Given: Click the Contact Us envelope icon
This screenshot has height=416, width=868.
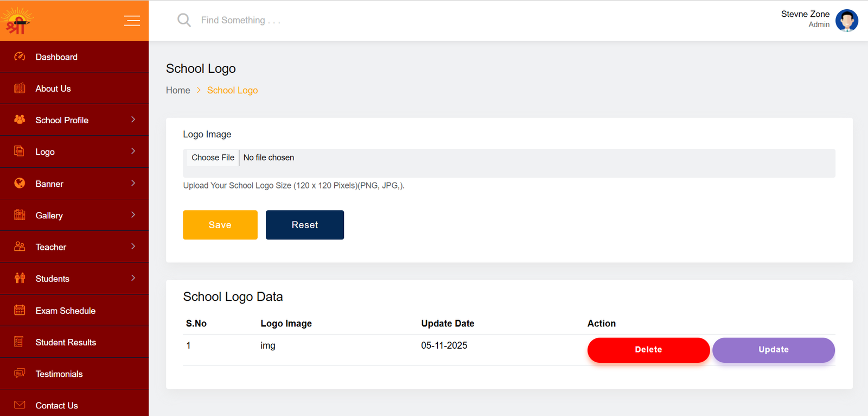Looking at the screenshot, I should pyautogui.click(x=20, y=405).
